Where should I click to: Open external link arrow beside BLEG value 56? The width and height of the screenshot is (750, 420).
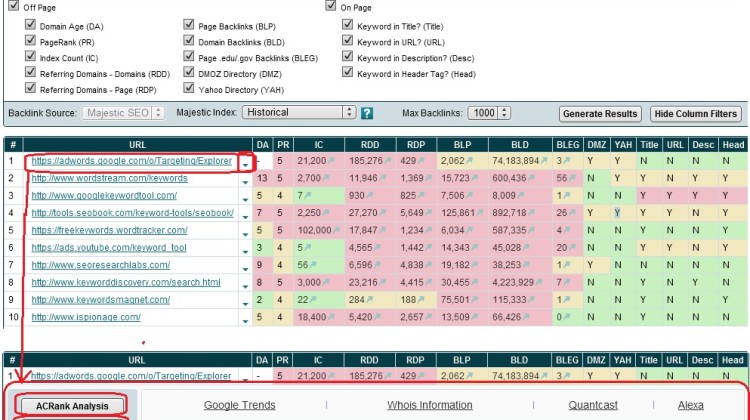click(572, 178)
